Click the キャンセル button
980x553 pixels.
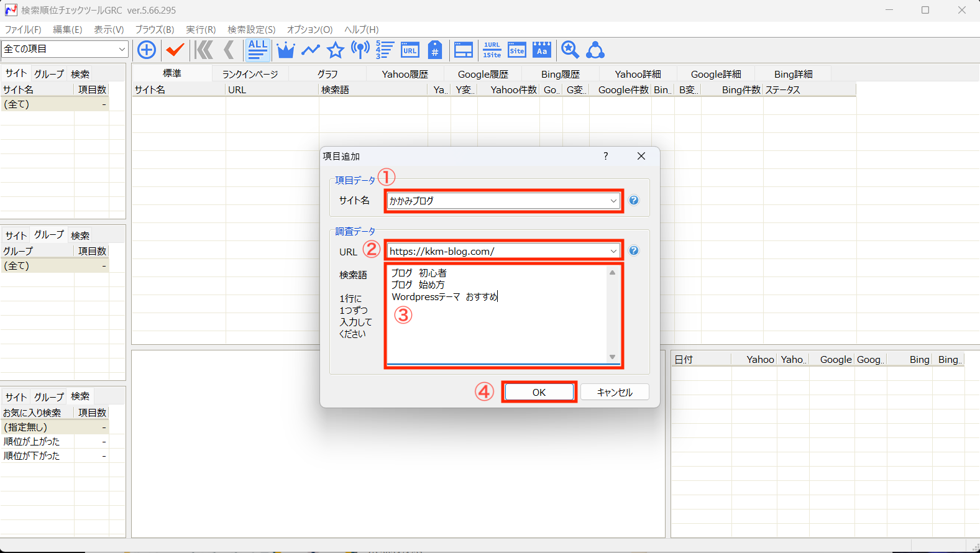[615, 392]
